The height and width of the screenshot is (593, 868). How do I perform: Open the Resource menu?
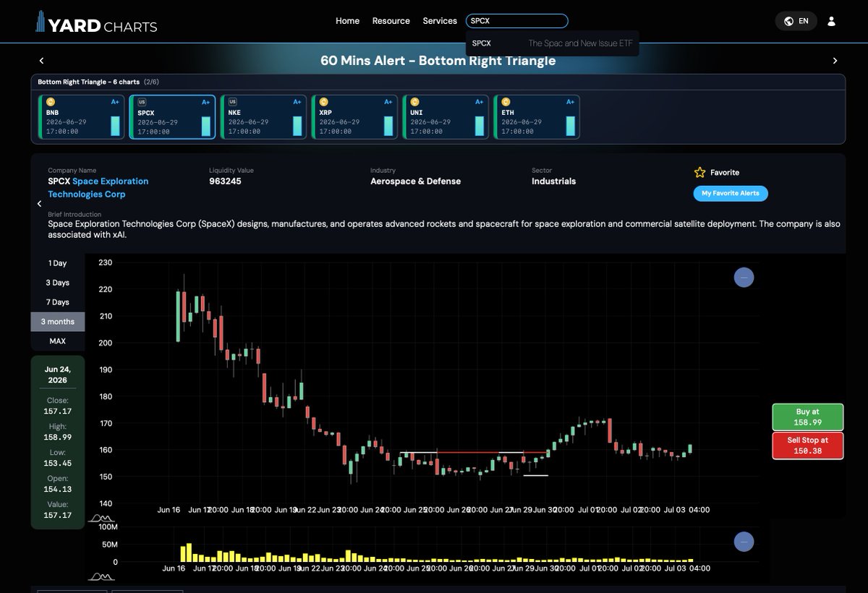(391, 21)
